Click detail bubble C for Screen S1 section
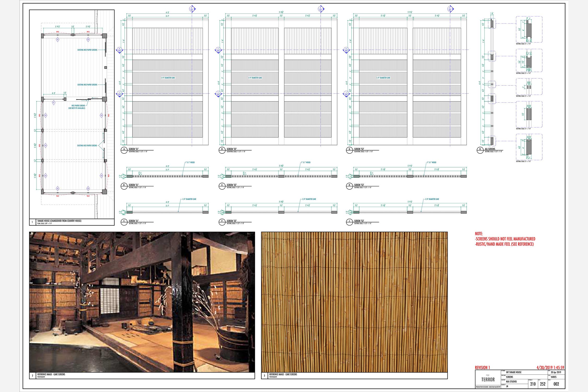The width and height of the screenshot is (588, 392). click(x=124, y=222)
